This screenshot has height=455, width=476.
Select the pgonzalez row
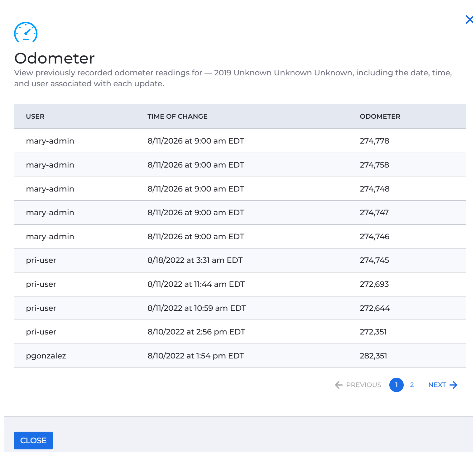[240, 356]
